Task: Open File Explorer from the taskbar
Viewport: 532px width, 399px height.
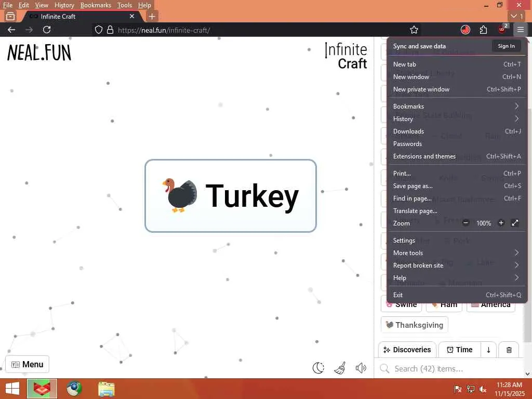Action: pyautogui.click(x=106, y=389)
